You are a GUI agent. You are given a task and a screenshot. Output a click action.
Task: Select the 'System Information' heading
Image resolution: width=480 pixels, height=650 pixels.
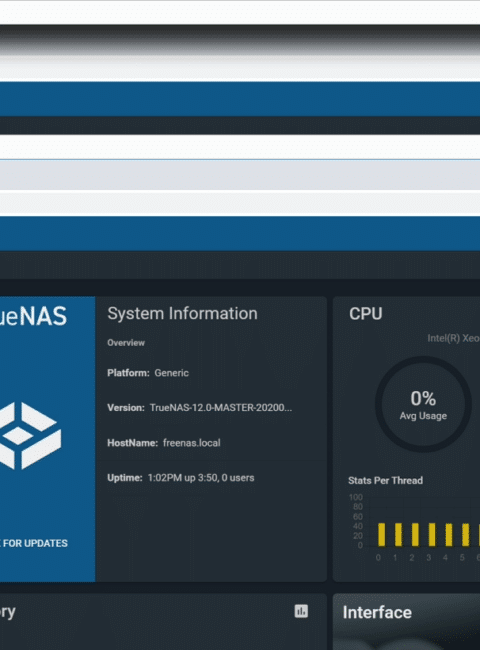[182, 313]
